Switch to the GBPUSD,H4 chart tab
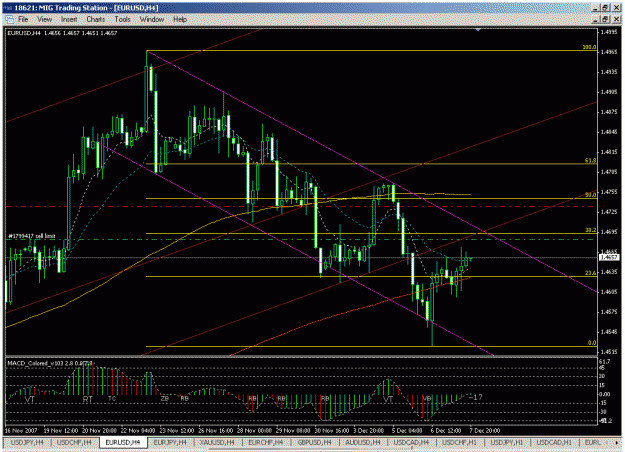Screen dimensions: 625x452 314,442
